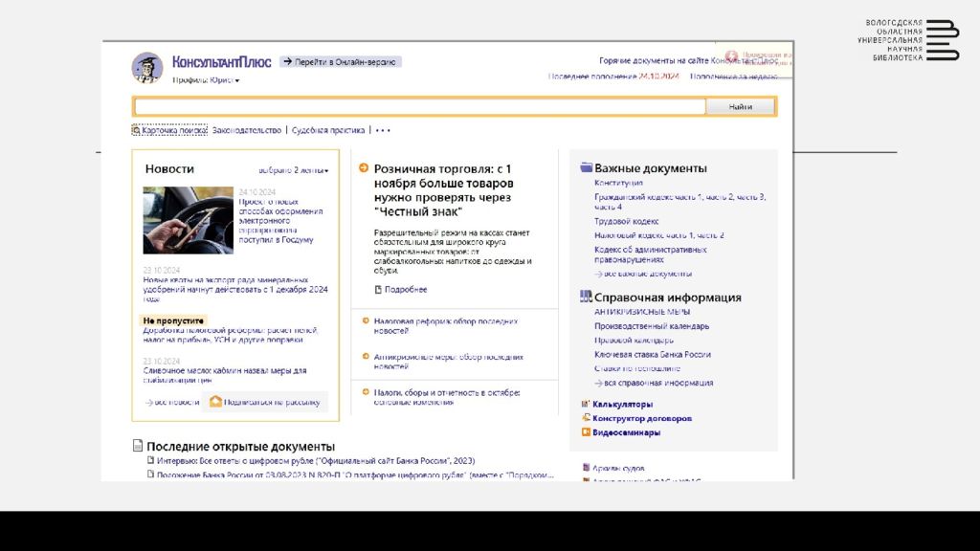
Task: Click the page icon of Последние открытые документы
Action: 138,446
